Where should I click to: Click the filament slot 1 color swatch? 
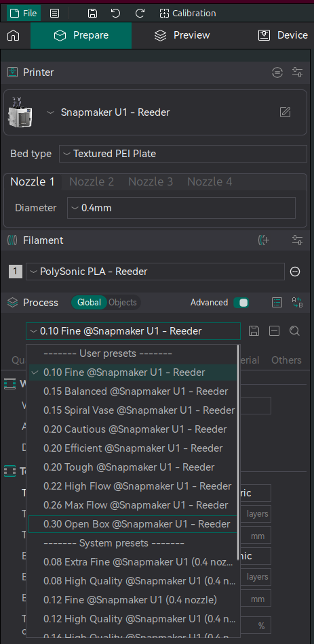15,272
